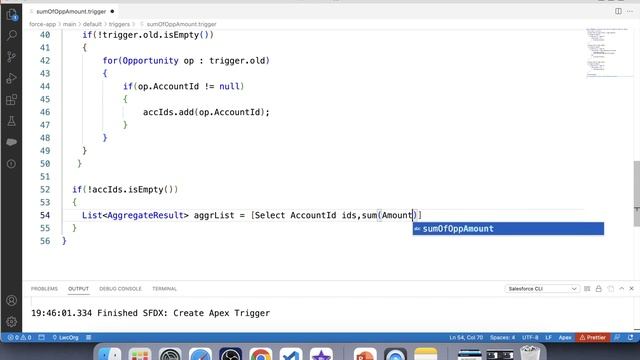This screenshot has width=640, height=360.
Task: Open output log in editor icon
Action: pos(611,289)
